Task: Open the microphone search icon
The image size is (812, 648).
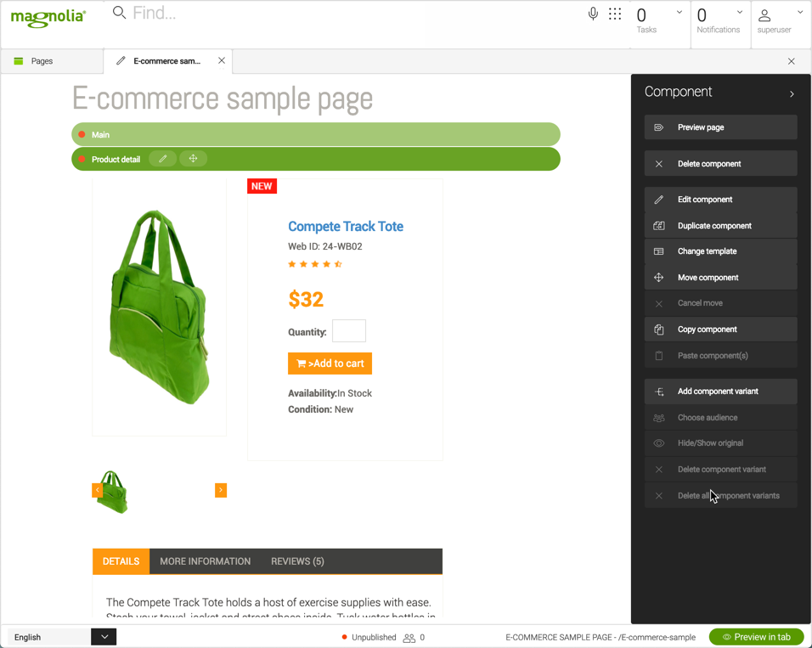Action: coord(593,13)
